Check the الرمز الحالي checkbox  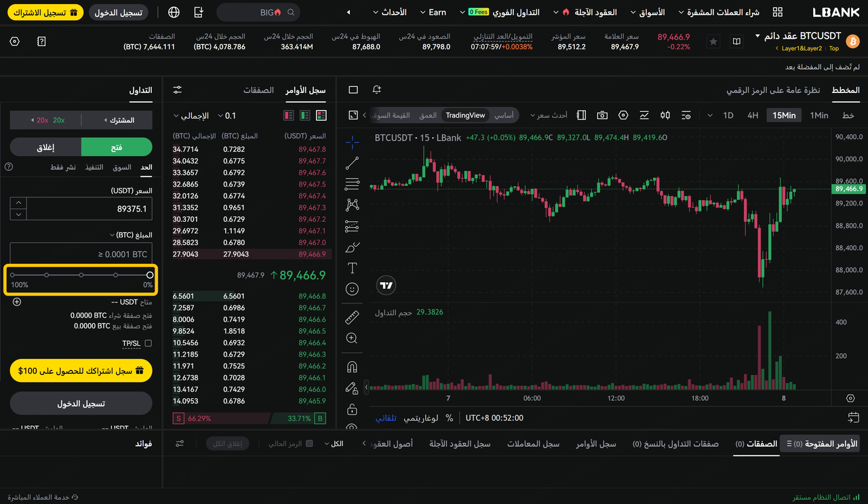click(309, 444)
